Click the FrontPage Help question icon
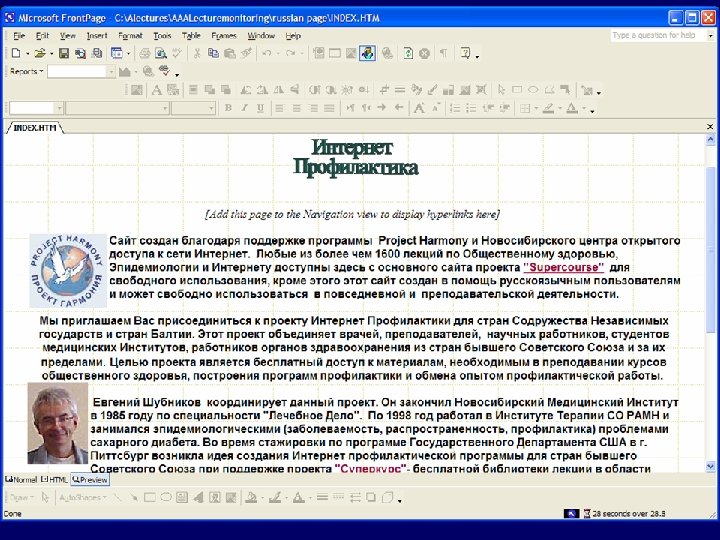The width and height of the screenshot is (720, 540). pyautogui.click(x=466, y=53)
